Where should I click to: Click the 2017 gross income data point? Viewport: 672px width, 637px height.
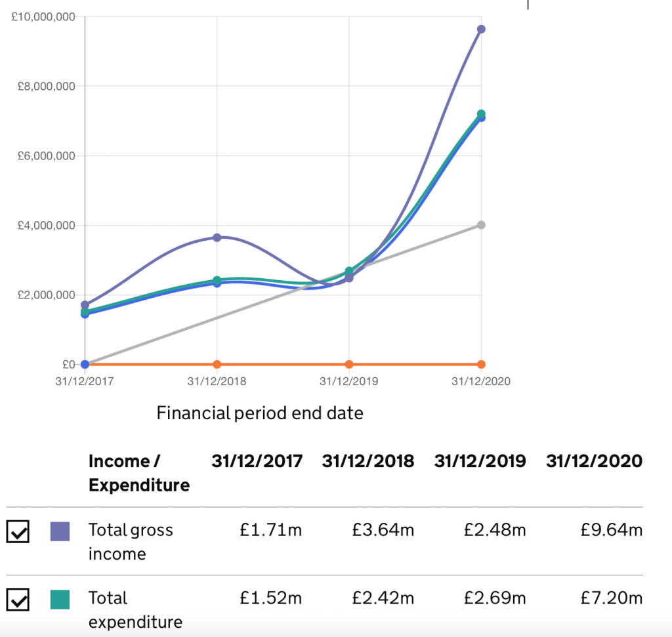85,305
